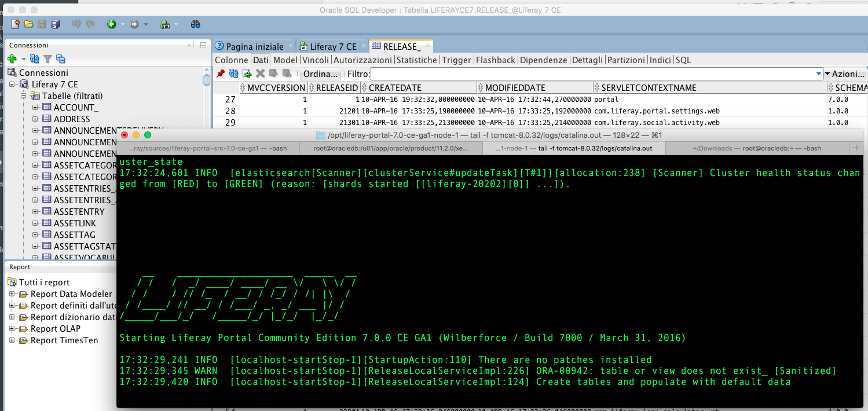
Task: Expand the Report OLAP folder
Action: pyautogui.click(x=12, y=329)
